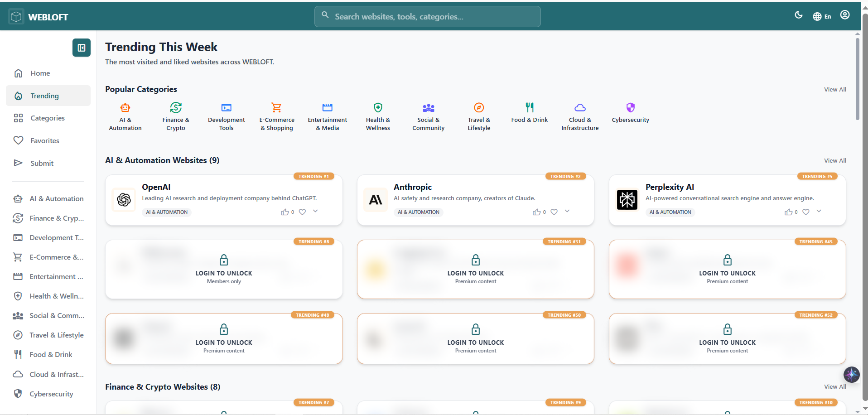
Task: Add Anthropic to favorites with the heart
Action: coord(554,212)
